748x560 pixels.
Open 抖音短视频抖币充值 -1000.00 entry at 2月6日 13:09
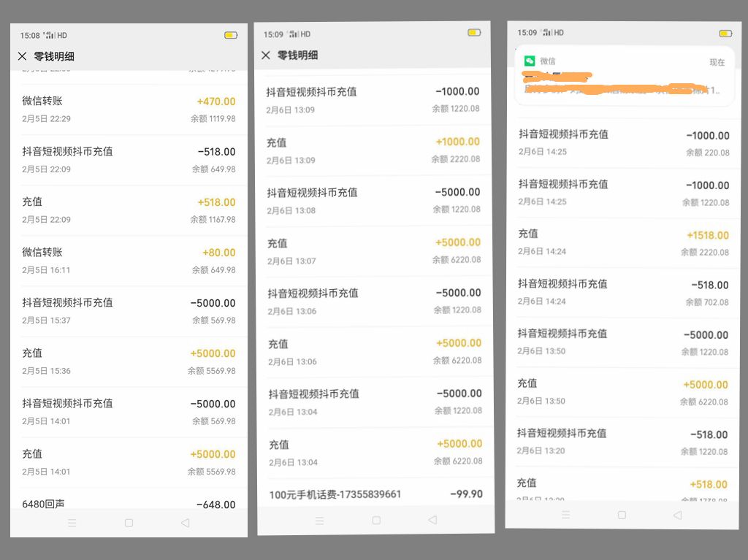click(x=373, y=100)
